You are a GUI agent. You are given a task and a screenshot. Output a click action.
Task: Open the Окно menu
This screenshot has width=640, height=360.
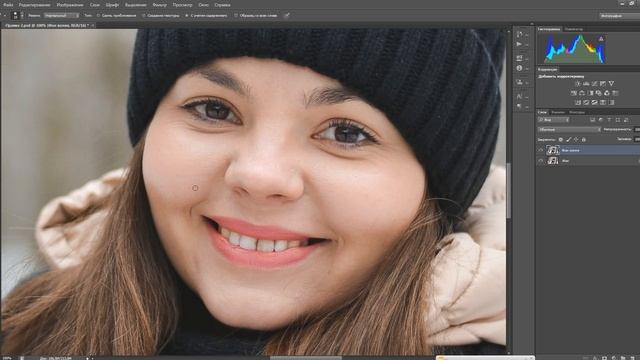[203, 5]
